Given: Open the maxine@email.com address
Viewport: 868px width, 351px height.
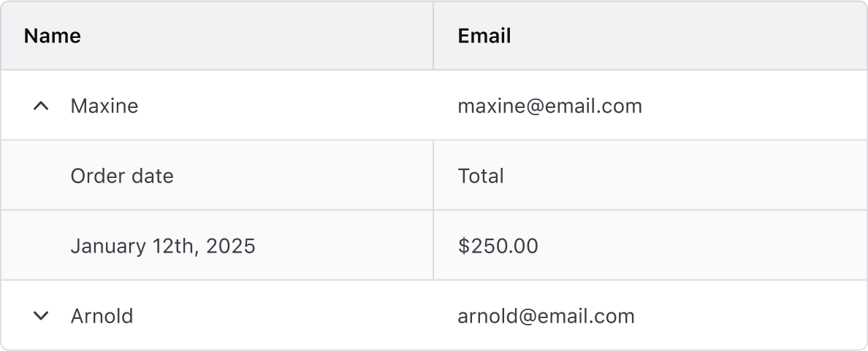Looking at the screenshot, I should click(x=549, y=106).
